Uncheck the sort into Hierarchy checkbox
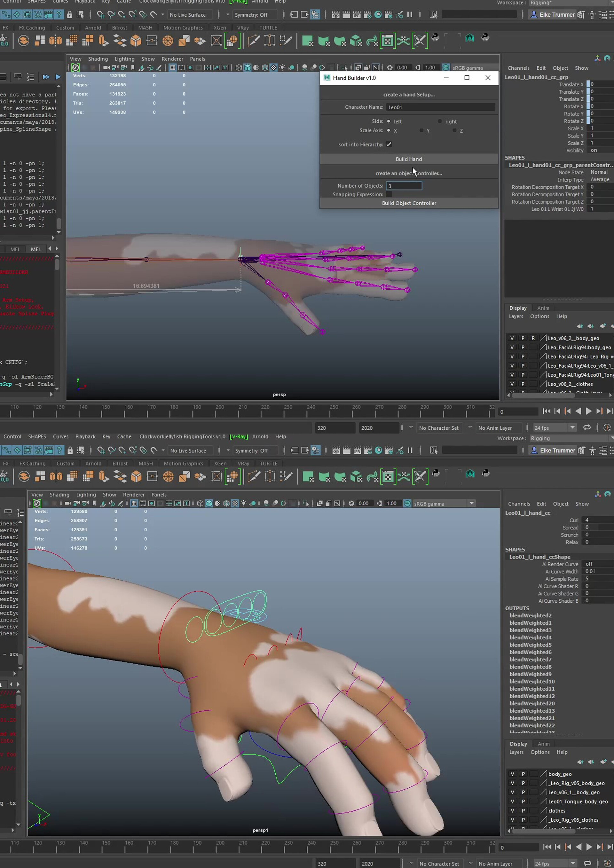This screenshot has width=614, height=868. pyautogui.click(x=389, y=145)
